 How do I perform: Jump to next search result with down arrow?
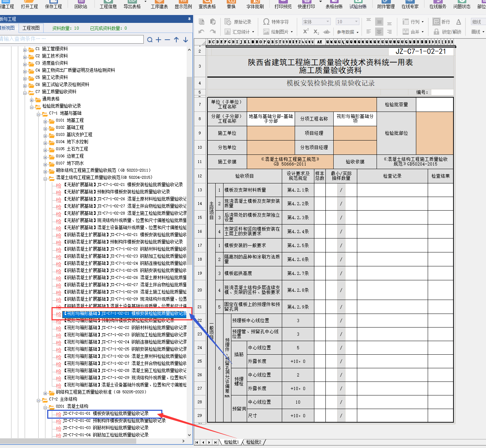point(185,40)
